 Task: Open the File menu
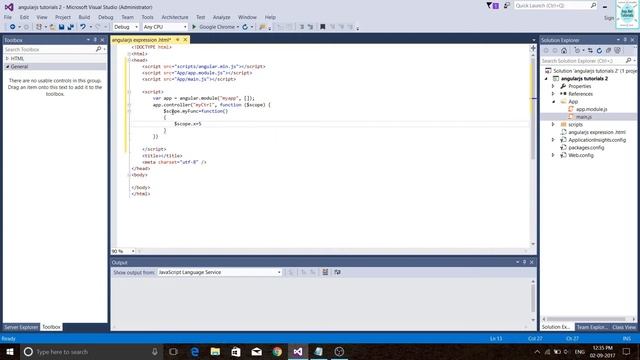coord(8,17)
